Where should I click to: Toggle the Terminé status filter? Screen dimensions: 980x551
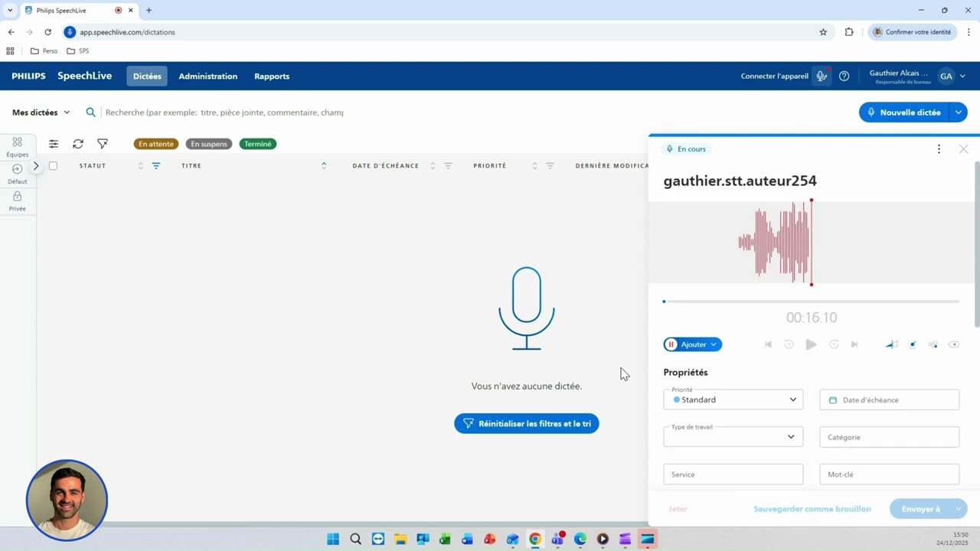[x=258, y=144]
